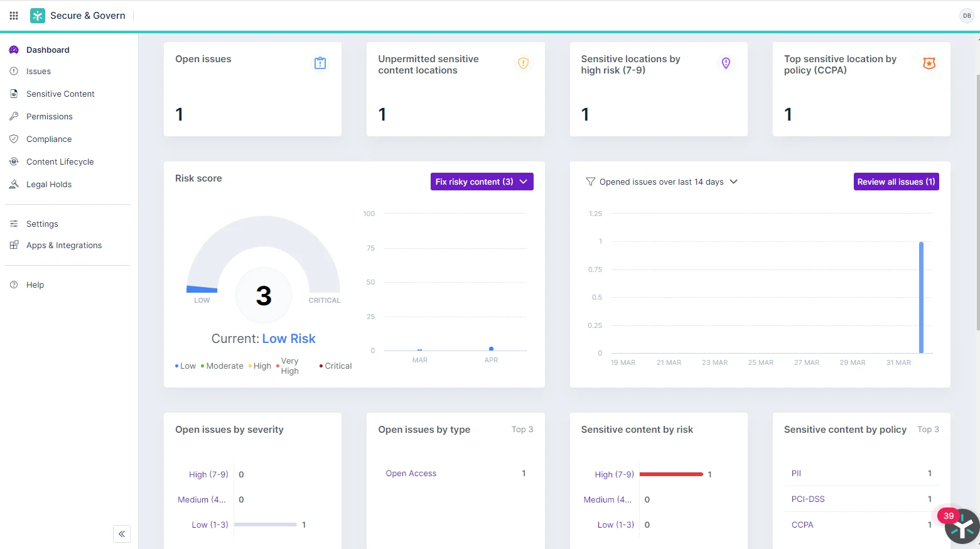Click the red High (7-9) sensitive content bar
This screenshot has width=980, height=549.
click(x=671, y=474)
